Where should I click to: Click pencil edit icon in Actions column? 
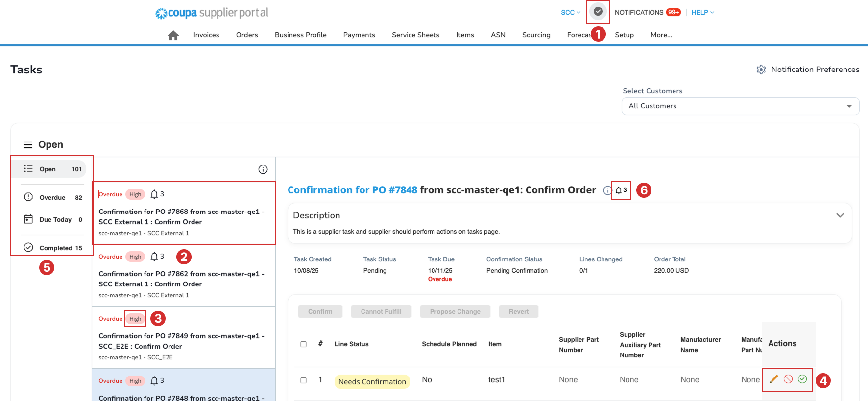pyautogui.click(x=774, y=379)
